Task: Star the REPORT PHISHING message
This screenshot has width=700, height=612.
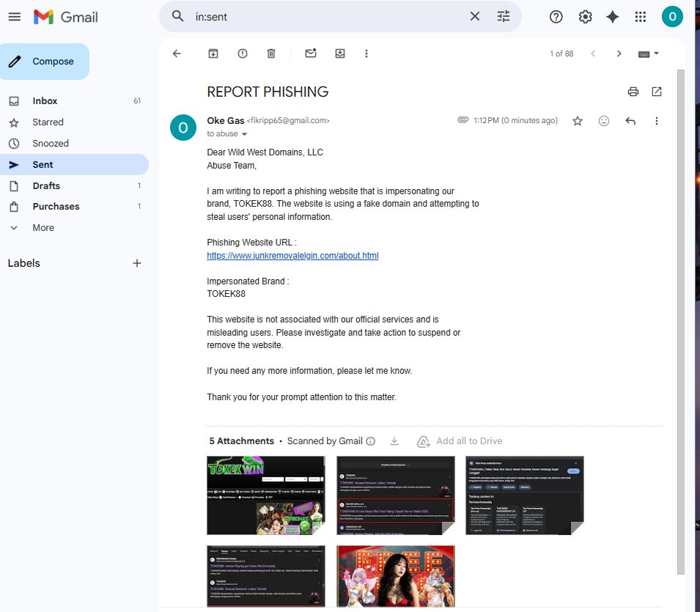Action: click(x=578, y=121)
